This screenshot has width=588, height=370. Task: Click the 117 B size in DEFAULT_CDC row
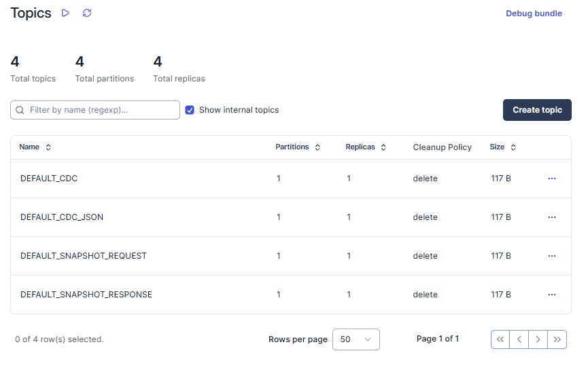[x=501, y=179]
